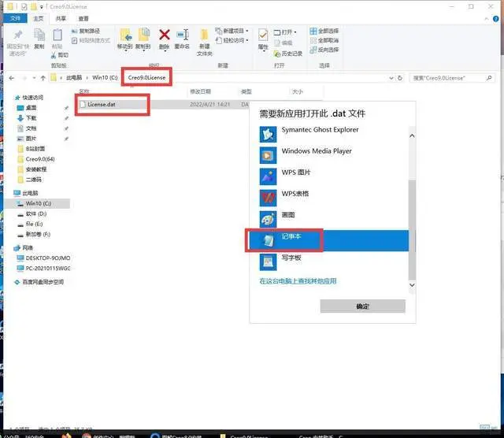Click the red Delete icon in ribbon
The width and height of the screenshot is (504, 438).
pyautogui.click(x=165, y=35)
